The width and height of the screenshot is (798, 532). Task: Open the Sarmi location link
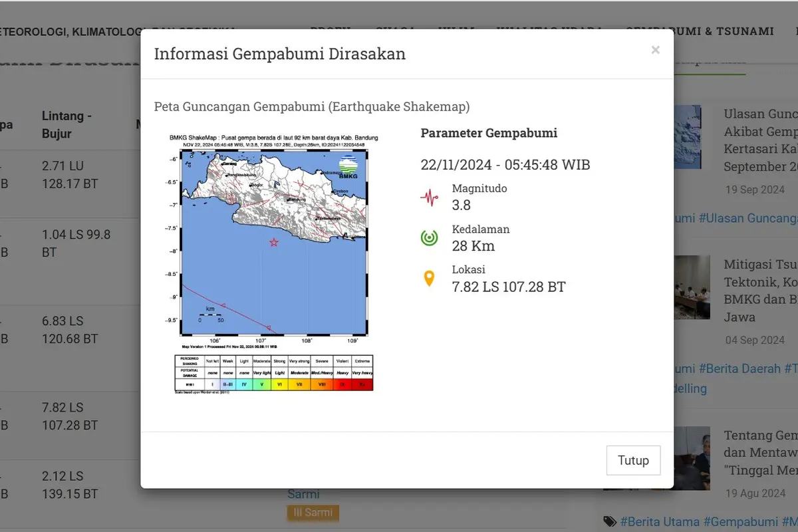point(303,494)
